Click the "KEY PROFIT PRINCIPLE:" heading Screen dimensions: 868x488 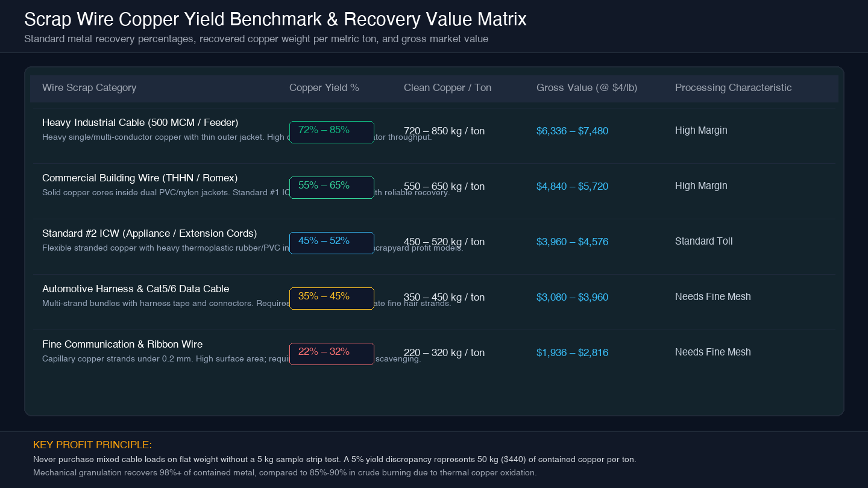point(93,445)
